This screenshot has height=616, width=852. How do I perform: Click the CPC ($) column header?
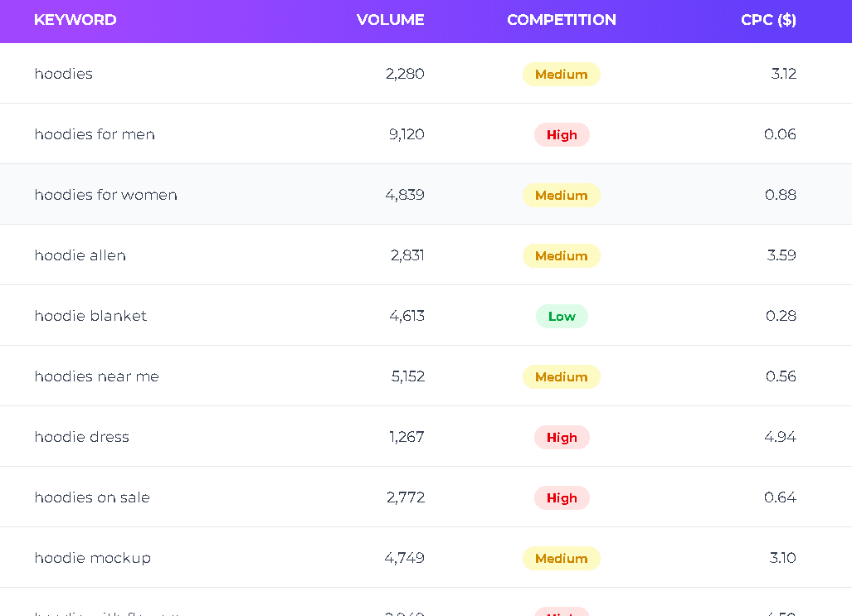[x=768, y=20]
